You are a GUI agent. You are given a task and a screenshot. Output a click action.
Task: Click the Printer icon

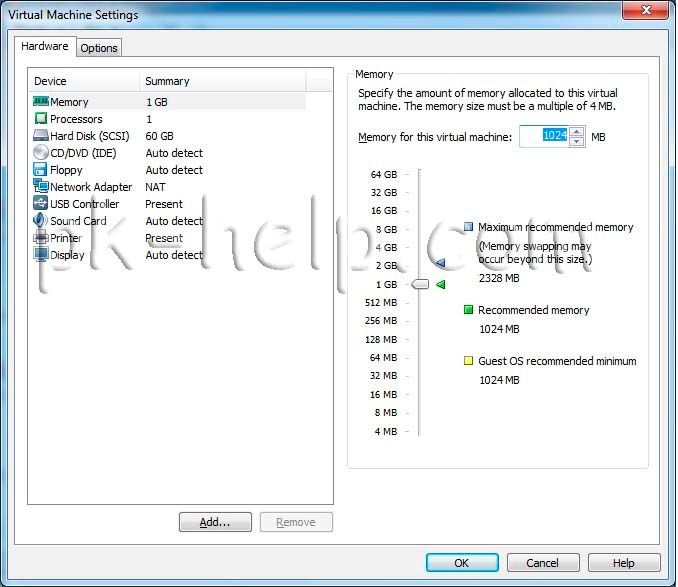pyautogui.click(x=41, y=237)
